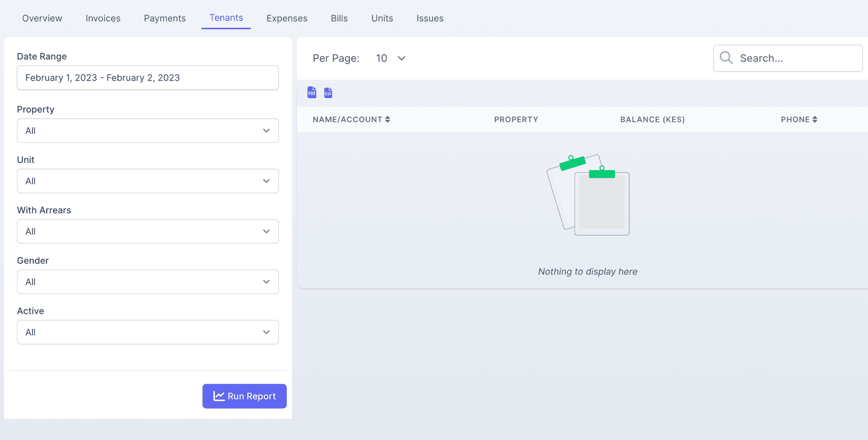Go to the Payments tab
This screenshot has height=440, width=868.
click(x=165, y=19)
